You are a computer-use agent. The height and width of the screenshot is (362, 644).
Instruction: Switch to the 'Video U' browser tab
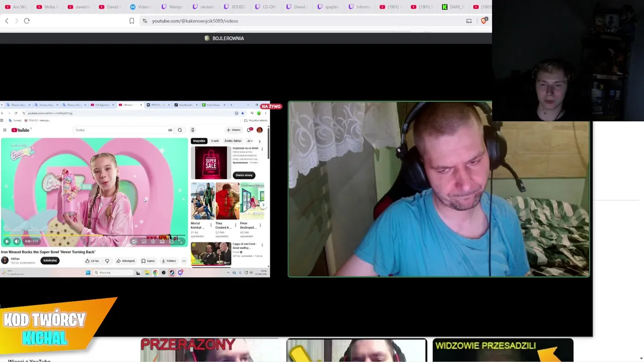pos(140,7)
